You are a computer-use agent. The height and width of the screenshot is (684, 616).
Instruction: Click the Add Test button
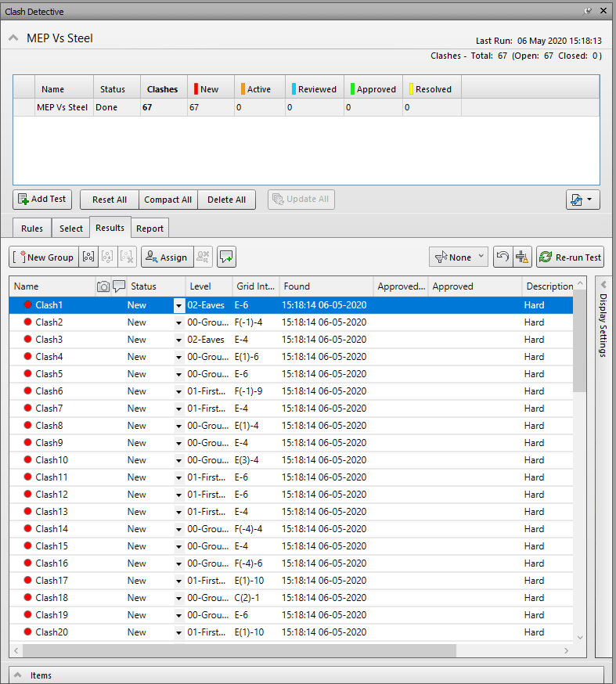click(x=42, y=200)
